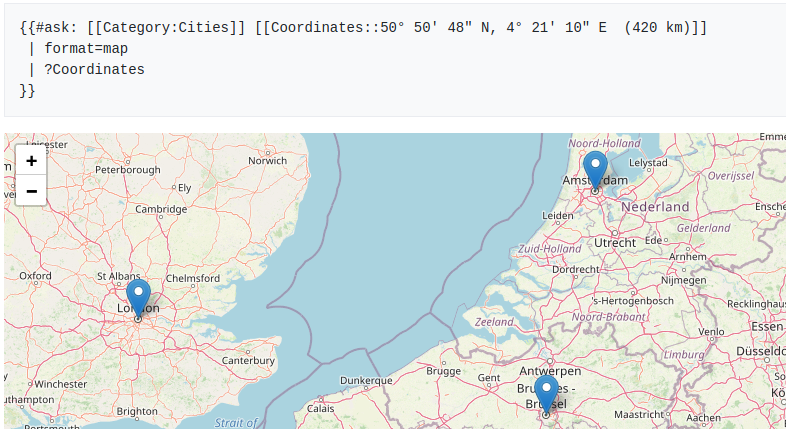This screenshot has width=786, height=429.
Task: Click the Winchester label on map
Action: (61, 384)
